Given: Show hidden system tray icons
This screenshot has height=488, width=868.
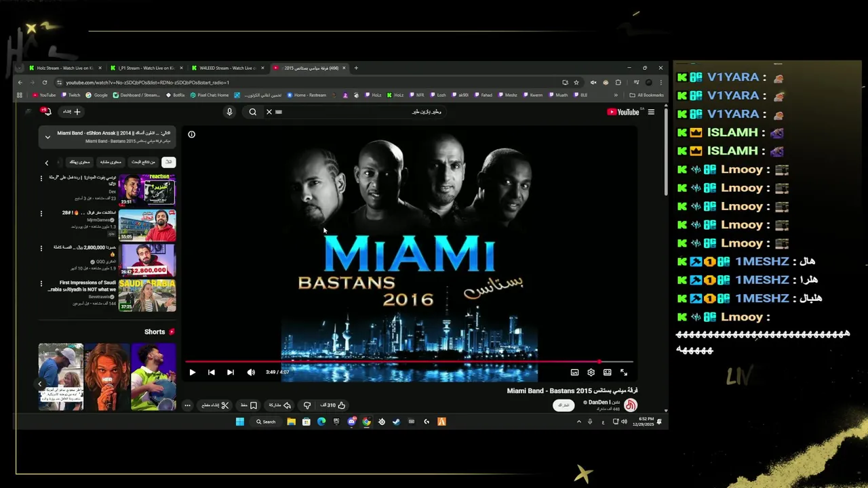Looking at the screenshot, I should click(578, 422).
